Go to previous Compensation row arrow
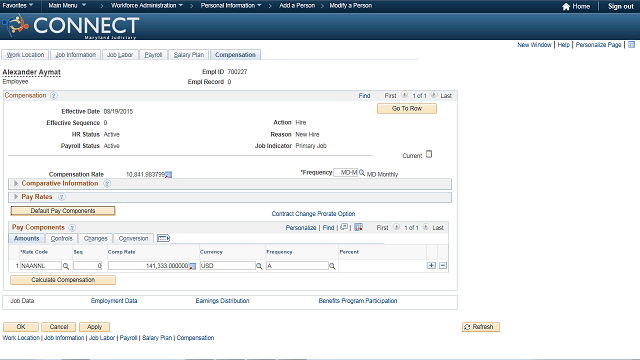 (404, 95)
